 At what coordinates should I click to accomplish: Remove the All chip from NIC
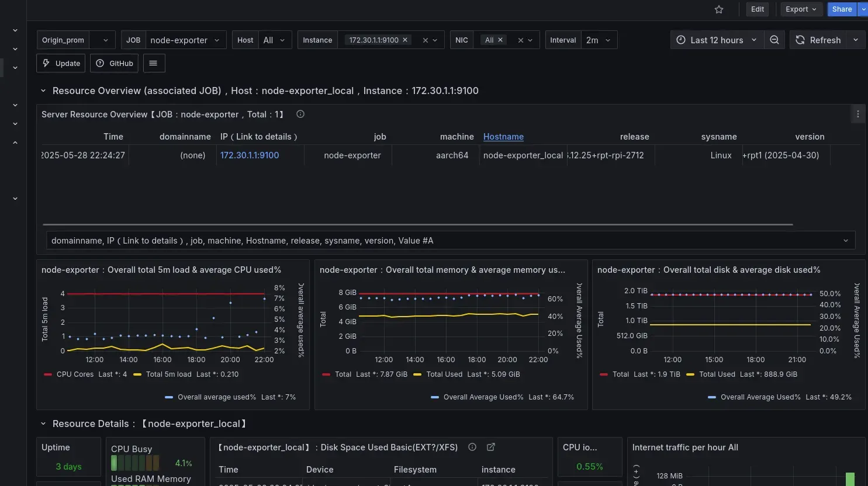point(500,40)
